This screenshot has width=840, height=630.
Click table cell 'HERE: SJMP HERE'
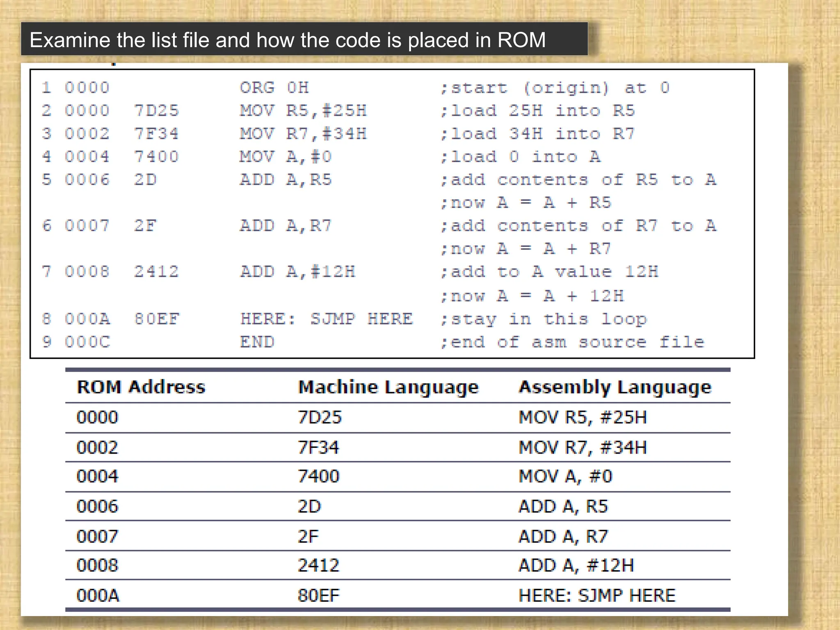point(597,596)
